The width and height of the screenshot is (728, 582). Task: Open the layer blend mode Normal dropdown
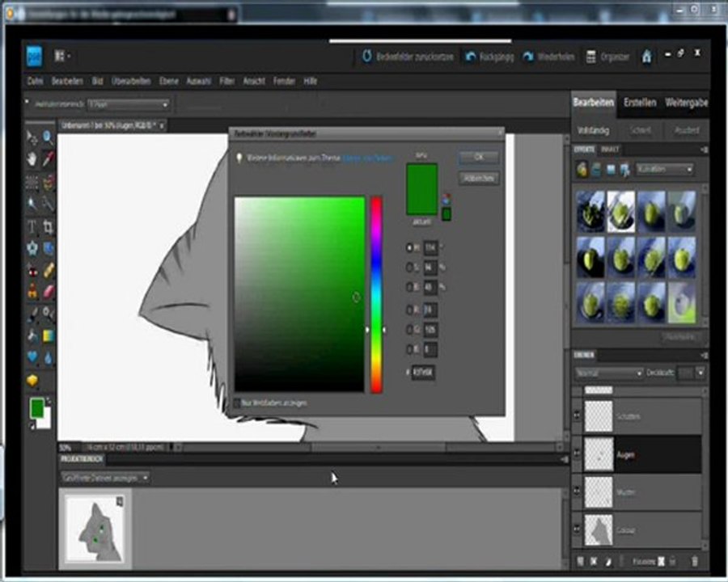pyautogui.click(x=608, y=373)
